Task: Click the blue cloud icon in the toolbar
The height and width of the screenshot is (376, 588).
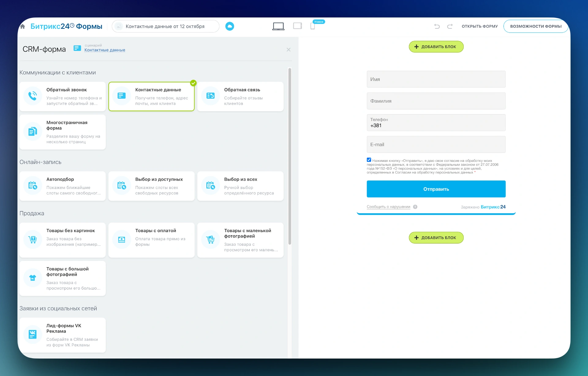Action: coord(230,26)
